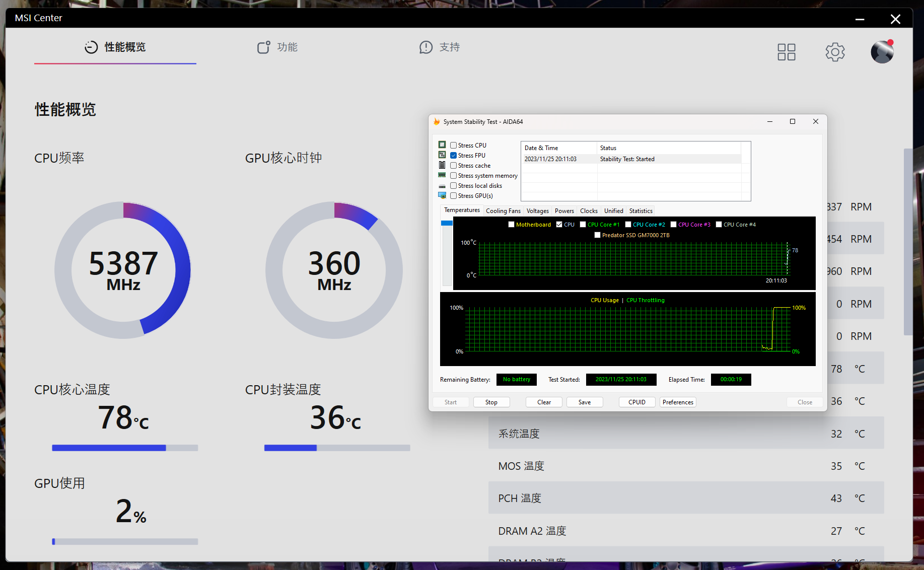Click the CPU封装温度 progress bar
924x570 pixels.
pos(337,448)
